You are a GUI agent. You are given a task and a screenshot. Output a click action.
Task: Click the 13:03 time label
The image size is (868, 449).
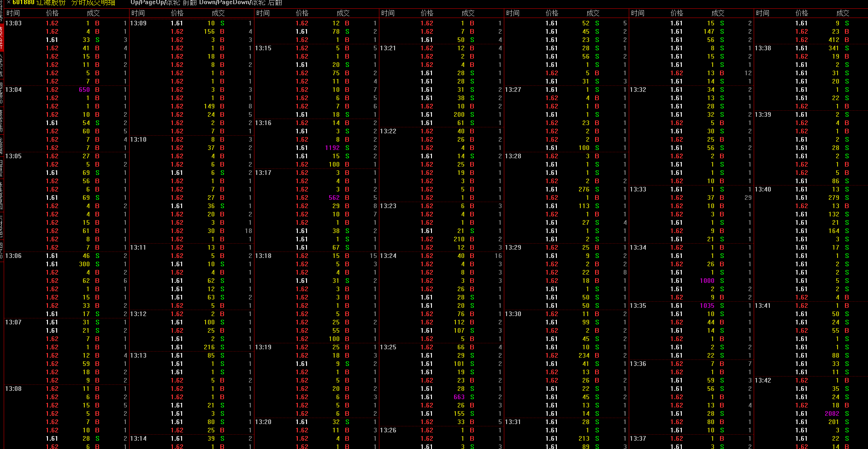(13, 24)
